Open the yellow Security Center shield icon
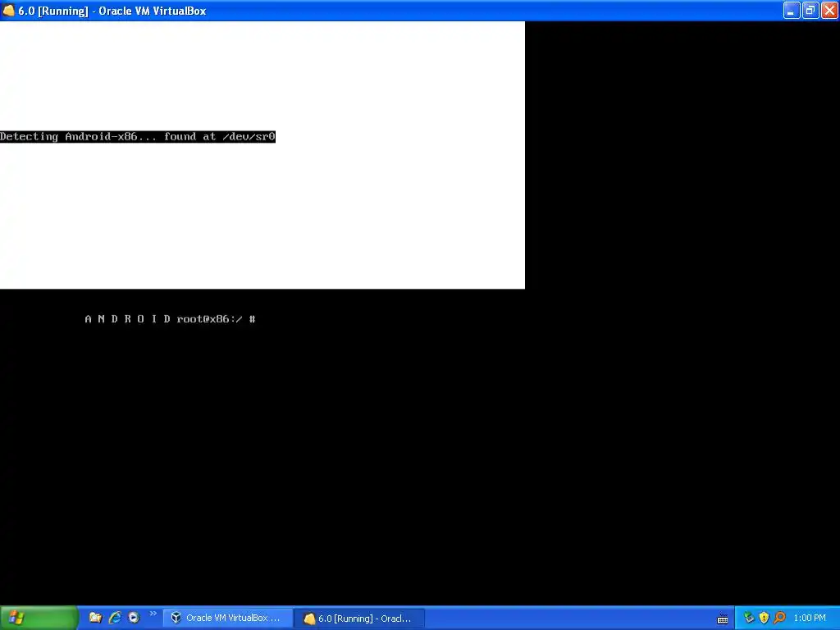This screenshot has height=630, width=840. click(764, 618)
